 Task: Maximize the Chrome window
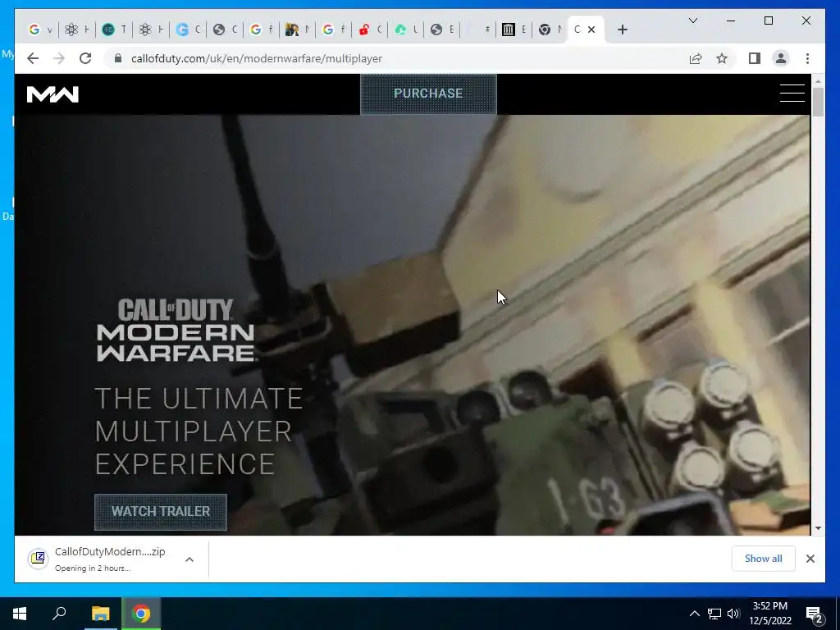click(x=768, y=21)
